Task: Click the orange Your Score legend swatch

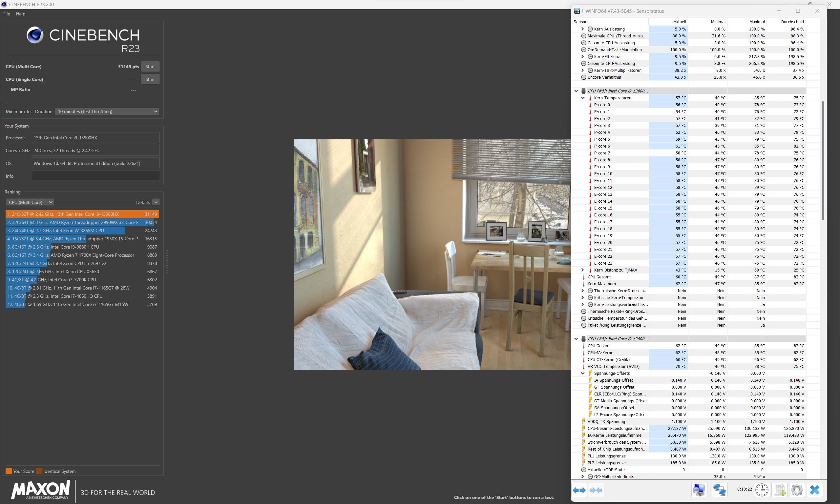Action: [x=9, y=471]
